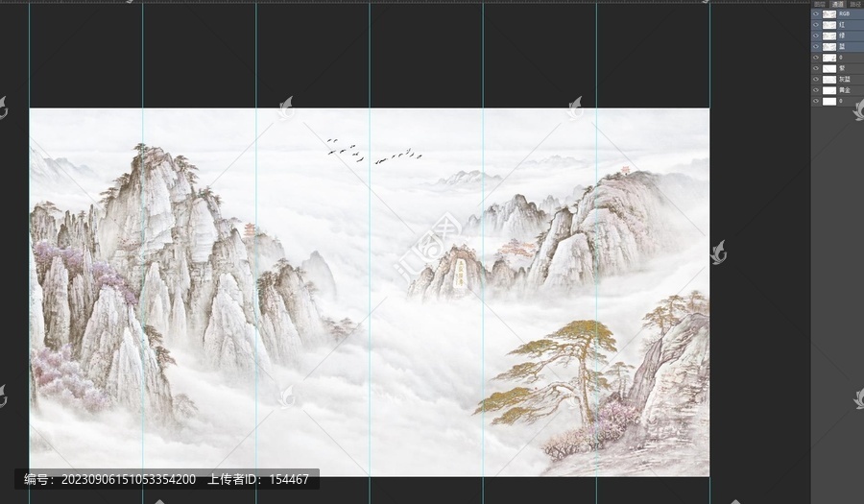Select the RGB channel thumbnail
Screen dimensions: 864x504
[x=829, y=14]
